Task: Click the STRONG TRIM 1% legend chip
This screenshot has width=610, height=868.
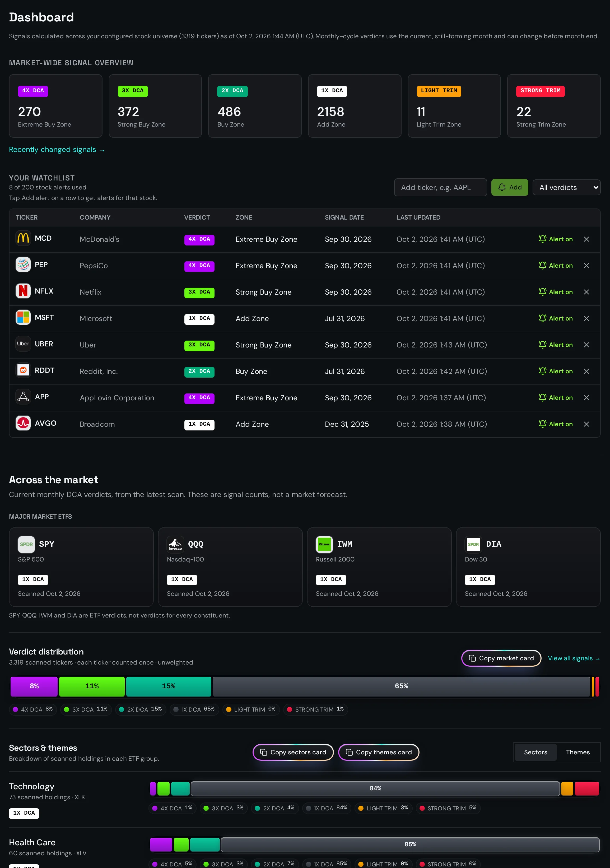Action: click(316, 709)
